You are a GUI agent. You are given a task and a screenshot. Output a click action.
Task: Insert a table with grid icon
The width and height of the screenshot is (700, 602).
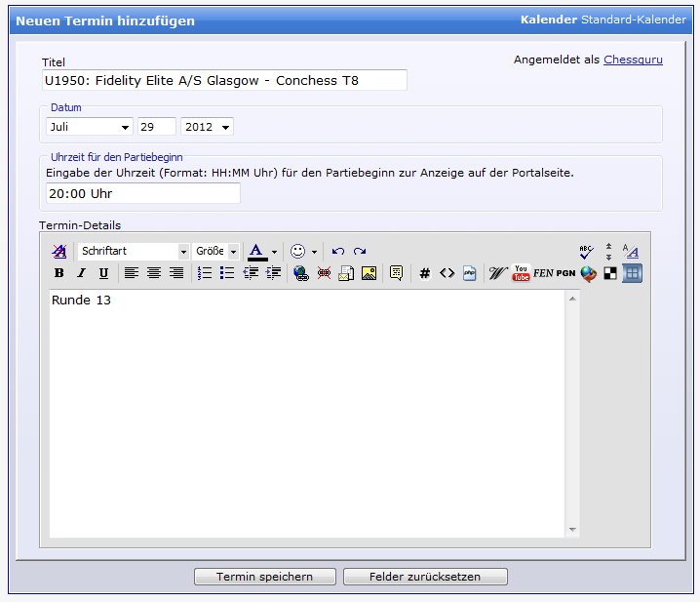(x=632, y=273)
